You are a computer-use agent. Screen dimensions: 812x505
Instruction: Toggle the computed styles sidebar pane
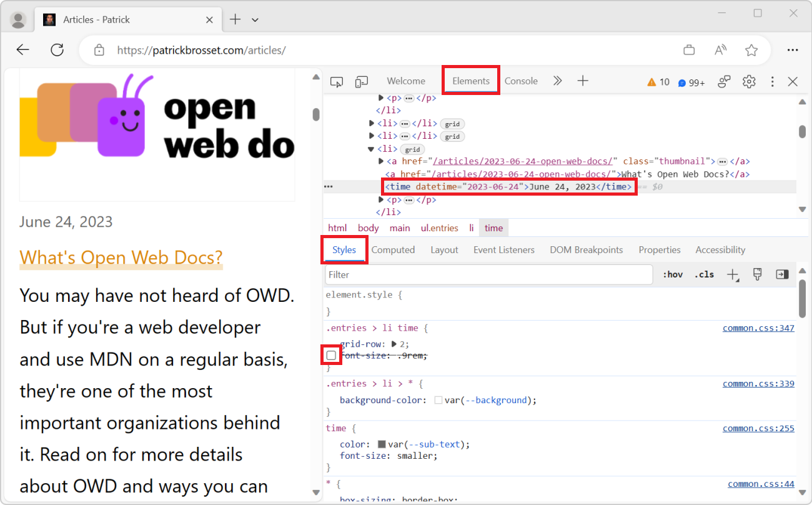coord(781,274)
